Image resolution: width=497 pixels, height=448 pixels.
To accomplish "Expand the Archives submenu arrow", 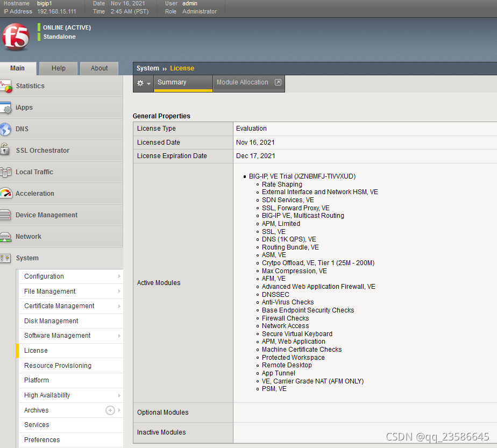I will pos(119,410).
